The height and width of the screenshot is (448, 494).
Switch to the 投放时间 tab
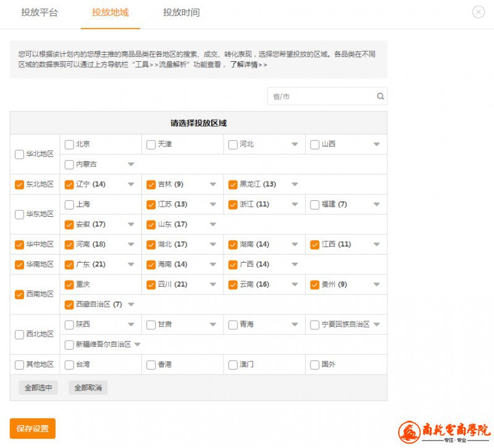point(182,12)
